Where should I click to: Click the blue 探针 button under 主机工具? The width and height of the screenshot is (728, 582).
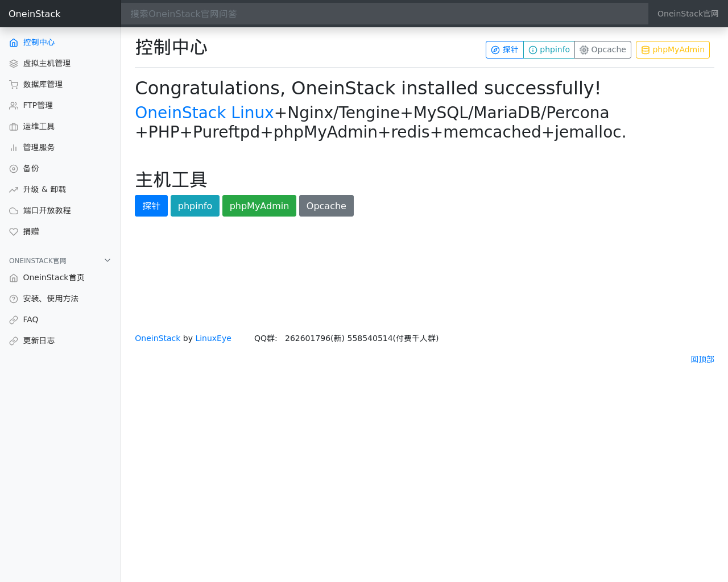151,206
